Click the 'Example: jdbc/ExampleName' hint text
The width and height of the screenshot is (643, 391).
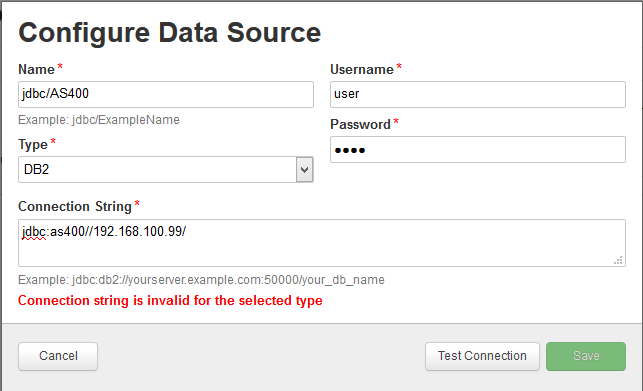pos(99,120)
